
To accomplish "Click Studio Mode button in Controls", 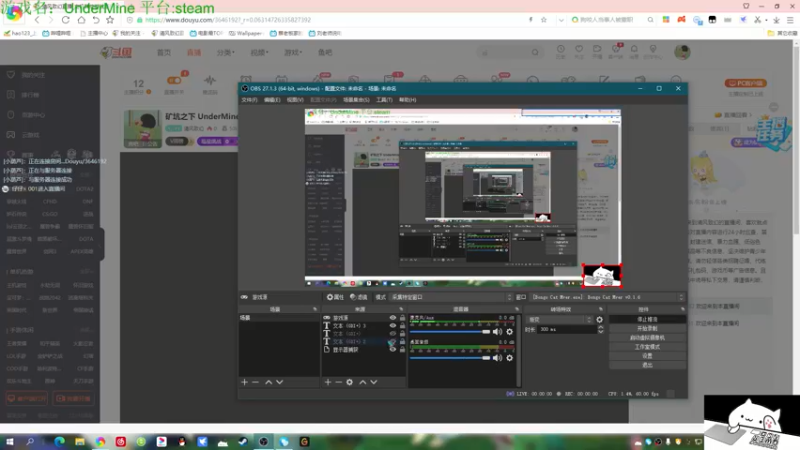I will tap(647, 347).
